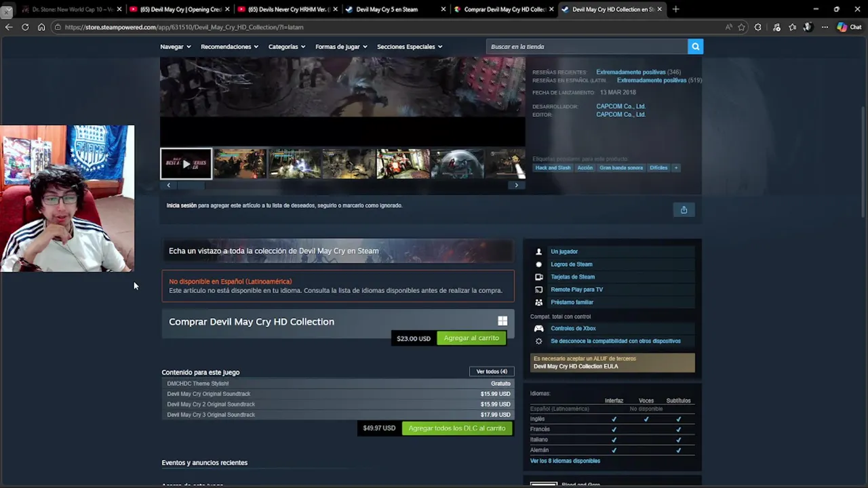Open DMCHDC Theme Stylish! DLC row
The height and width of the screenshot is (488, 868).
point(338,384)
